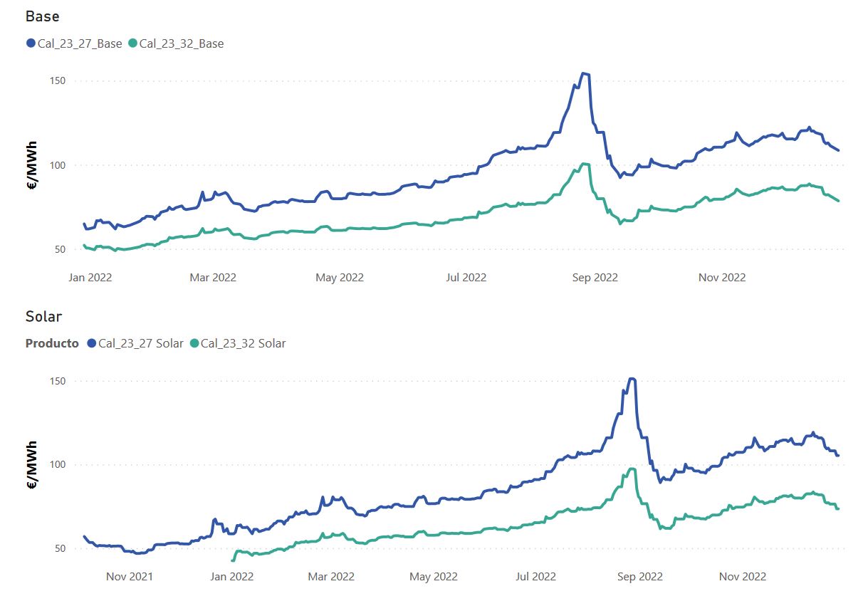Viewport: 868px width, 601px height.
Task: Select the Nov 2021 x-axis label
Action: coord(131,576)
